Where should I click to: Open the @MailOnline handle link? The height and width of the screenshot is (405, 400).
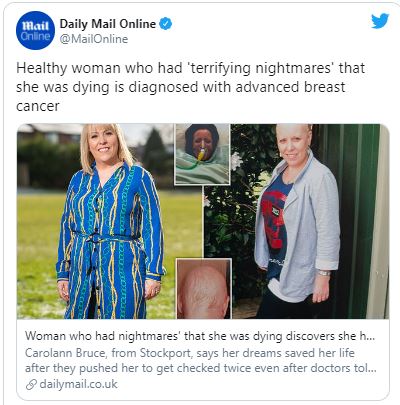(94, 39)
